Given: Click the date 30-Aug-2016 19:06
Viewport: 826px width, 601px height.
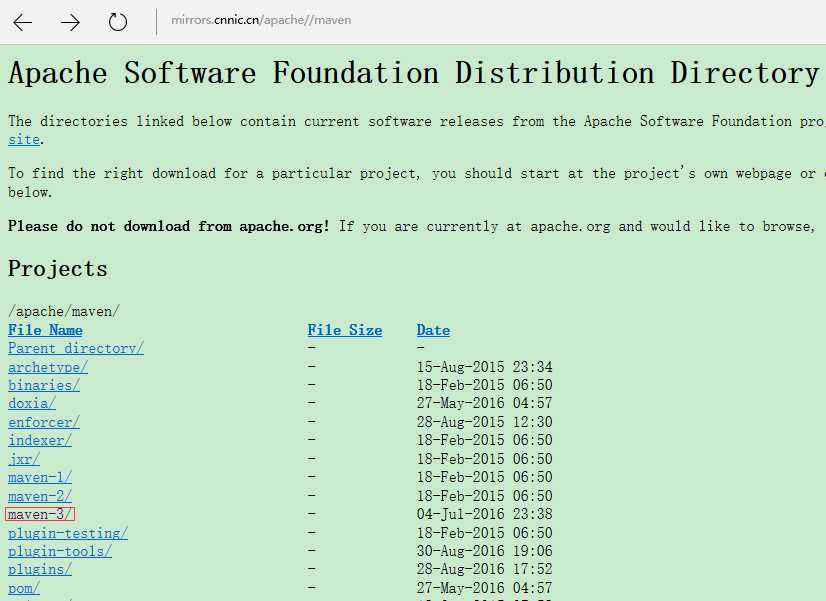Looking at the screenshot, I should point(485,551).
